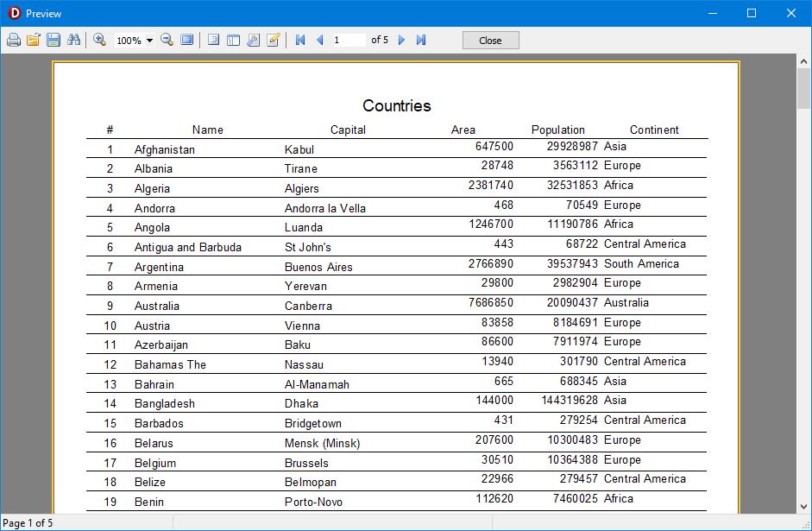812x531 pixels.
Task: Toggle the report outline panel
Action: tap(214, 41)
